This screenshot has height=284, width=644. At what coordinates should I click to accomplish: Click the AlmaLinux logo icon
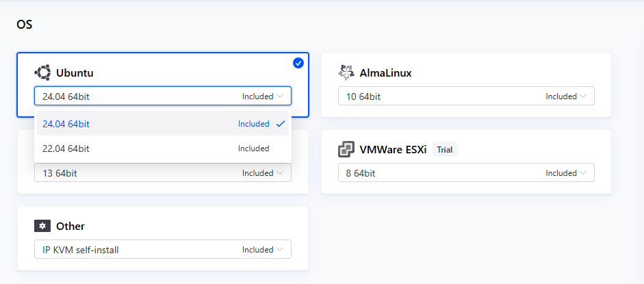346,73
